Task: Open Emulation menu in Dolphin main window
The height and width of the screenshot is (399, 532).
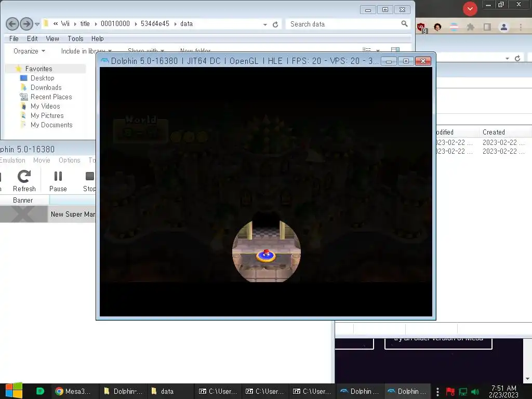Action: click(x=12, y=160)
